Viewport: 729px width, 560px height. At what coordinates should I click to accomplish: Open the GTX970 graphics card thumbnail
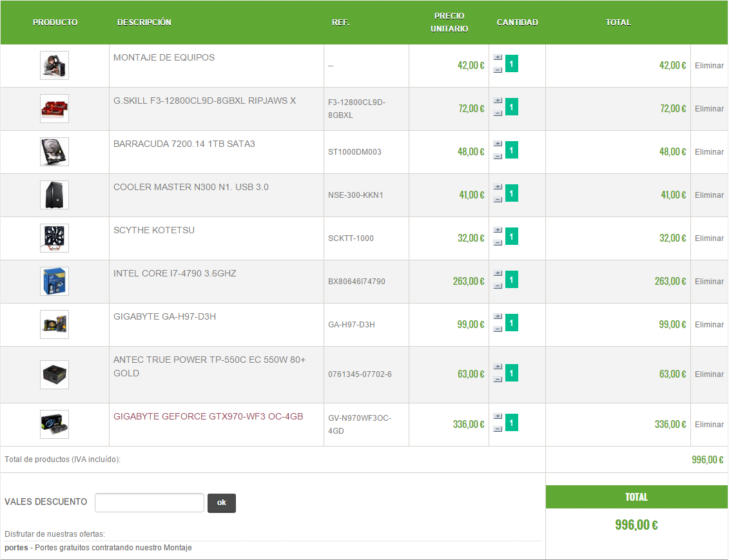[54, 424]
